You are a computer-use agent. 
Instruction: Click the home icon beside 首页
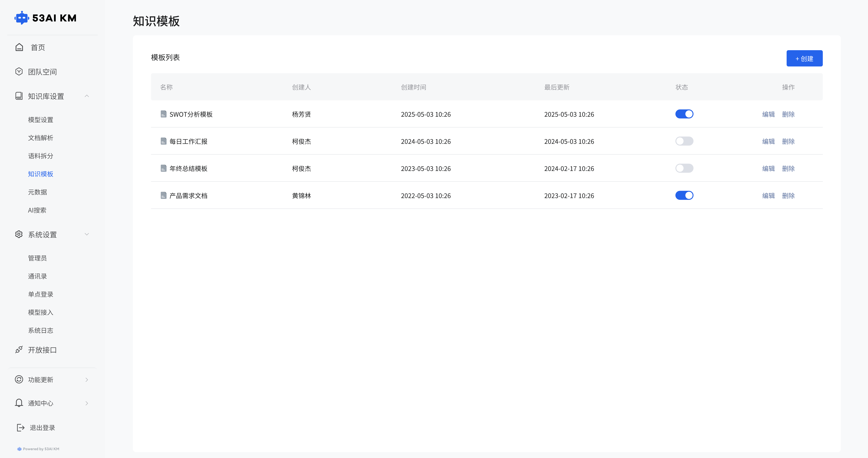coord(19,47)
